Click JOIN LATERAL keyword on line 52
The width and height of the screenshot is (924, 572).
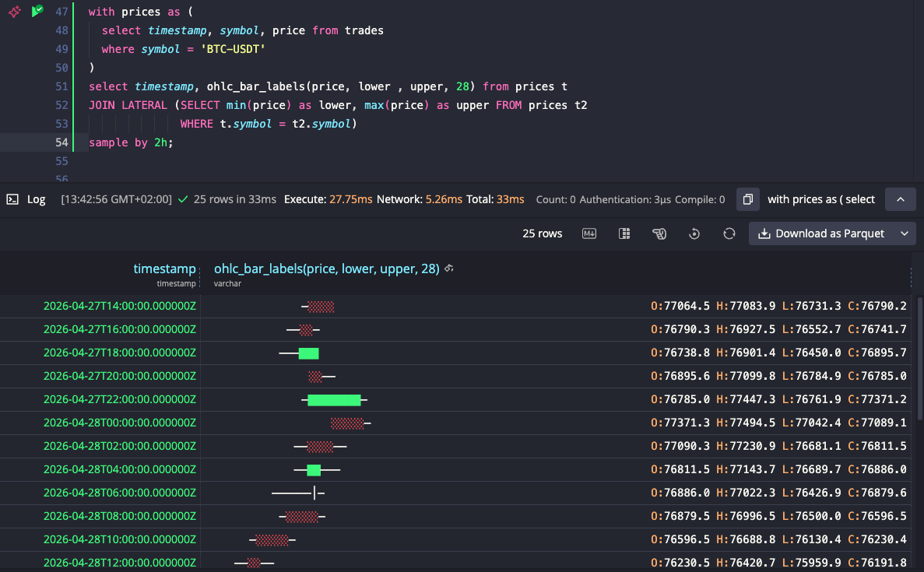(128, 105)
